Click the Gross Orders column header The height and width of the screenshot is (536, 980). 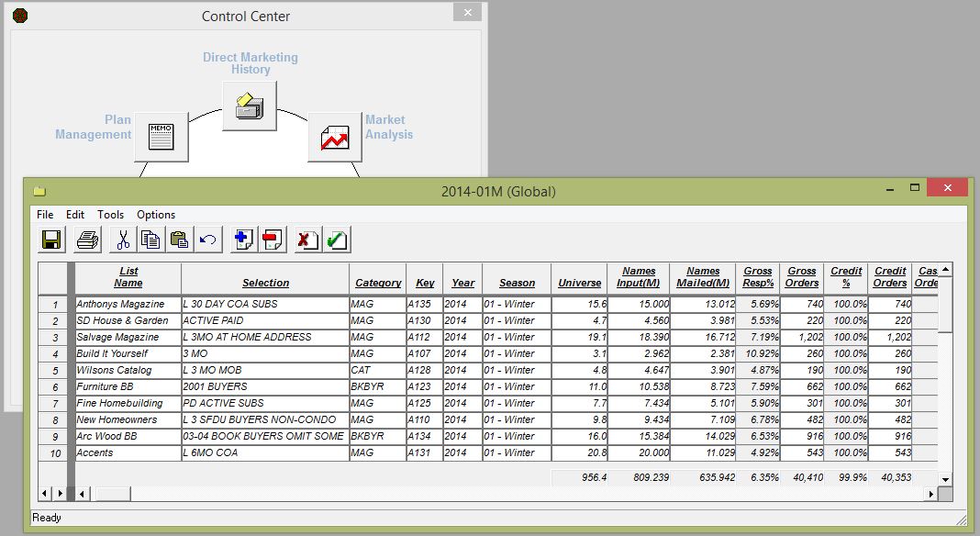tap(802, 278)
